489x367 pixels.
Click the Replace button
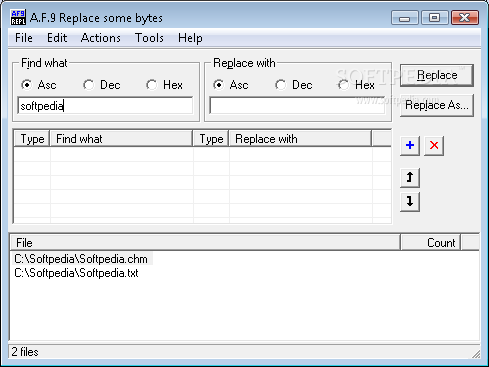click(437, 75)
